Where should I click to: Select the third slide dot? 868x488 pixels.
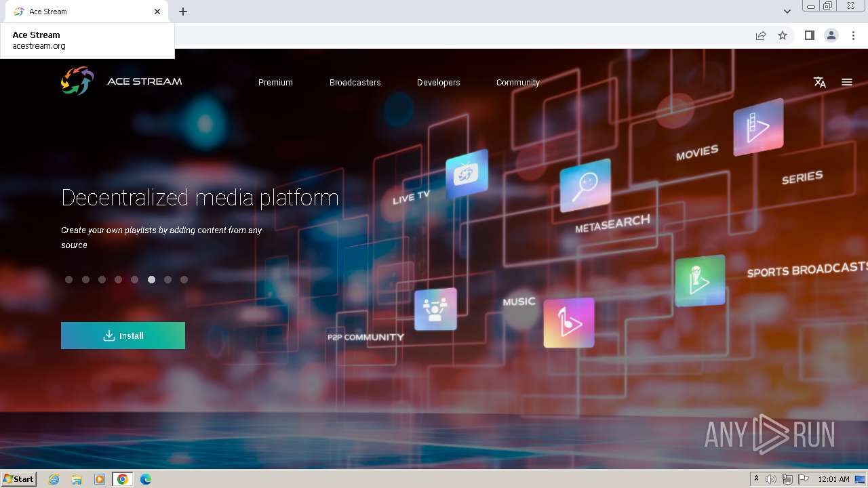102,279
